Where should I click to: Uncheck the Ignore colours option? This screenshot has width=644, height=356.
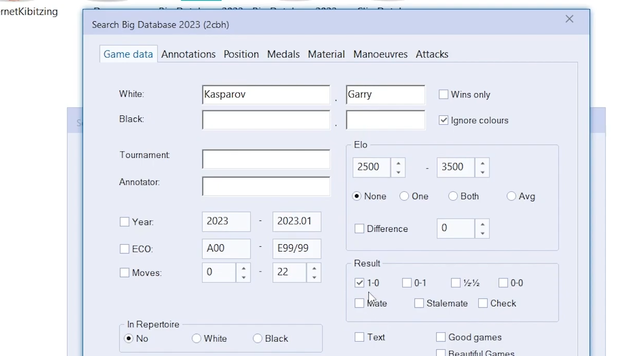pyautogui.click(x=443, y=120)
